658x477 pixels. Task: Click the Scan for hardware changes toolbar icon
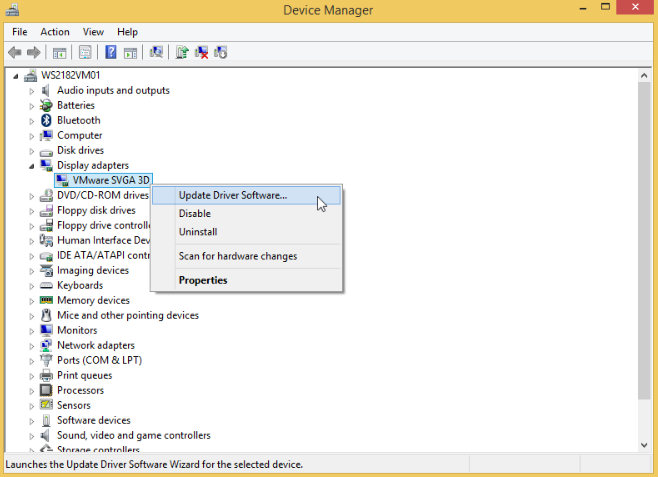point(156,52)
